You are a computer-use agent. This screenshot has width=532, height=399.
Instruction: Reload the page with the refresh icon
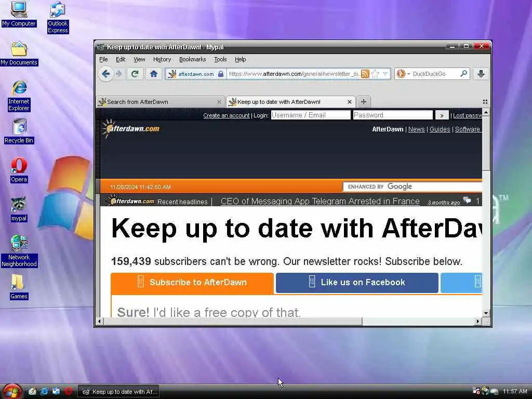pyautogui.click(x=135, y=74)
